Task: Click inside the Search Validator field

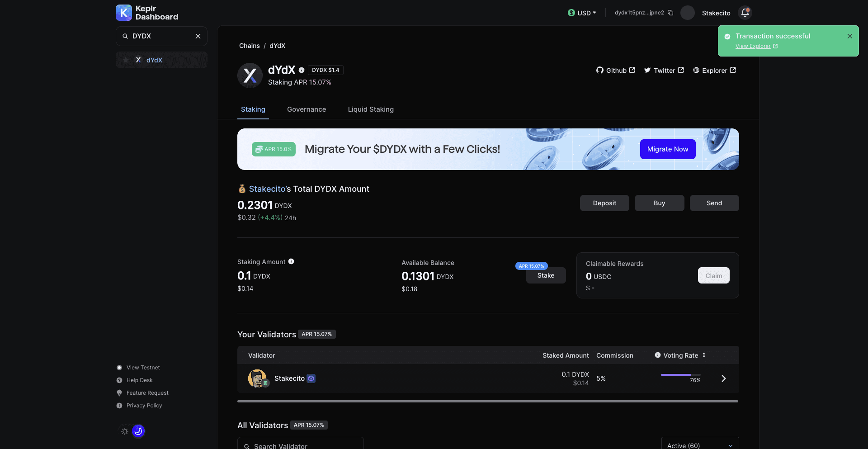Action: pyautogui.click(x=301, y=445)
